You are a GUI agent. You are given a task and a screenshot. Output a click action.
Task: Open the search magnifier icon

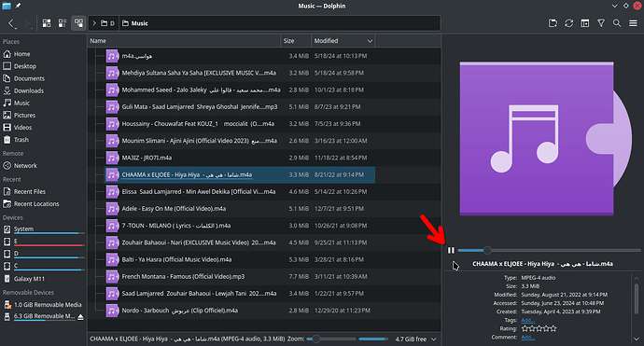[617, 23]
